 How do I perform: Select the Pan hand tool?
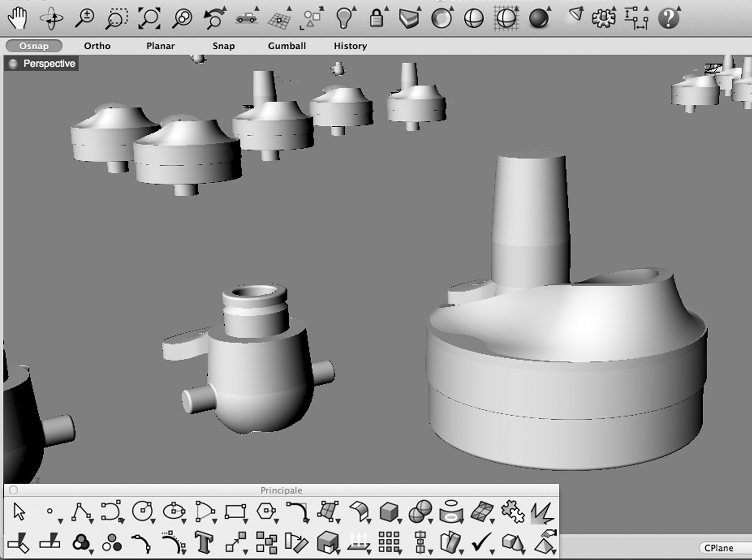(x=18, y=19)
